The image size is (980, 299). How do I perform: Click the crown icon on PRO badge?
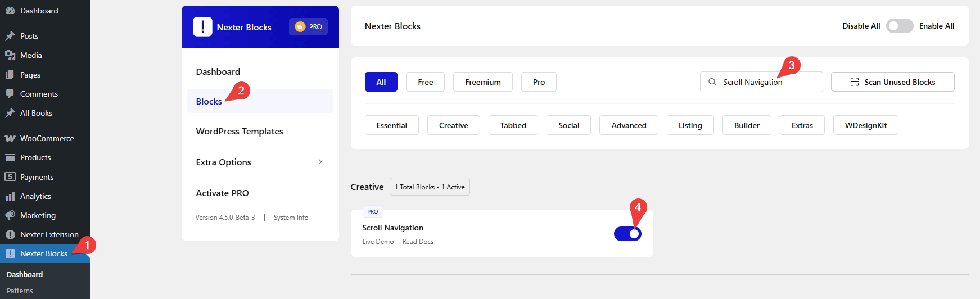(x=300, y=26)
